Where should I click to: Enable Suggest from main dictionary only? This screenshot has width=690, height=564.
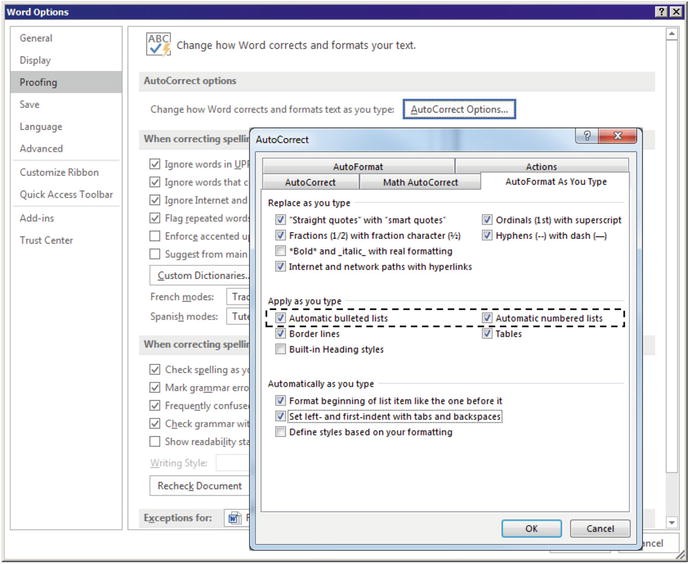click(154, 254)
